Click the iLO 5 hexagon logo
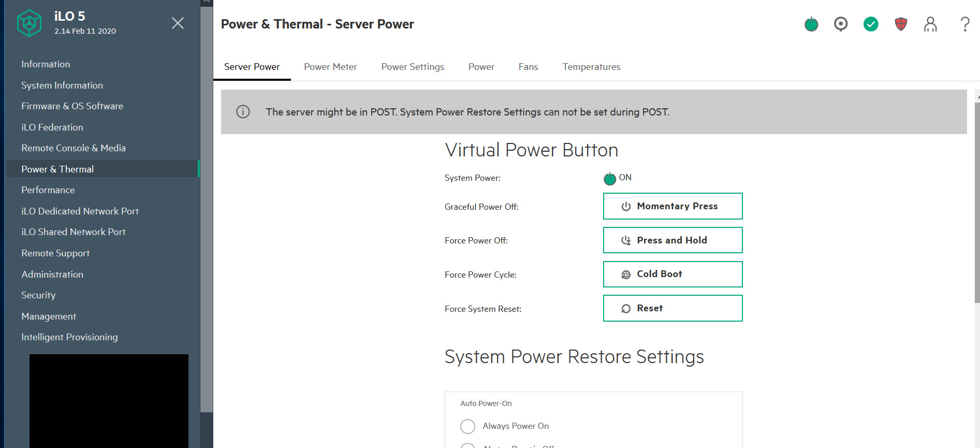 (x=30, y=23)
